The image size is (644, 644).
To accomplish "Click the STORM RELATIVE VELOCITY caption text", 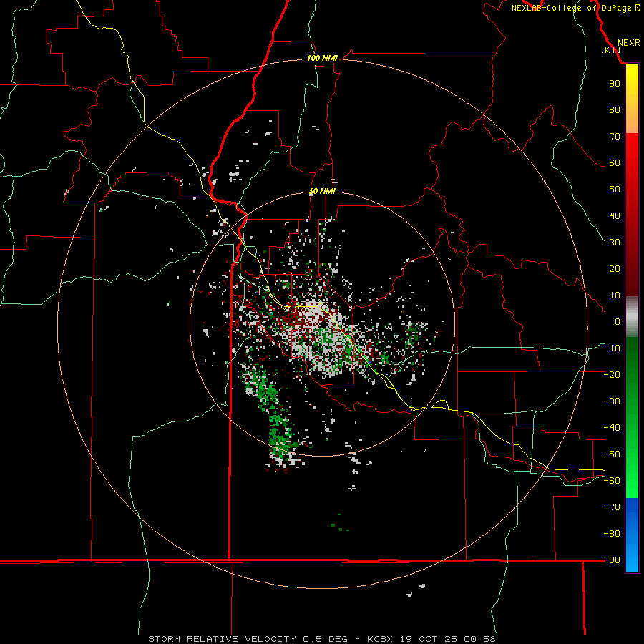I will click(x=222, y=639).
